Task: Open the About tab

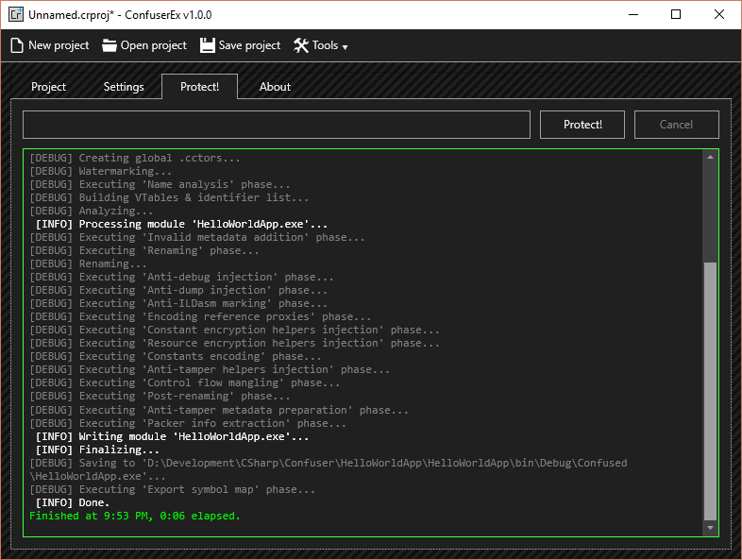Action: 275,87
